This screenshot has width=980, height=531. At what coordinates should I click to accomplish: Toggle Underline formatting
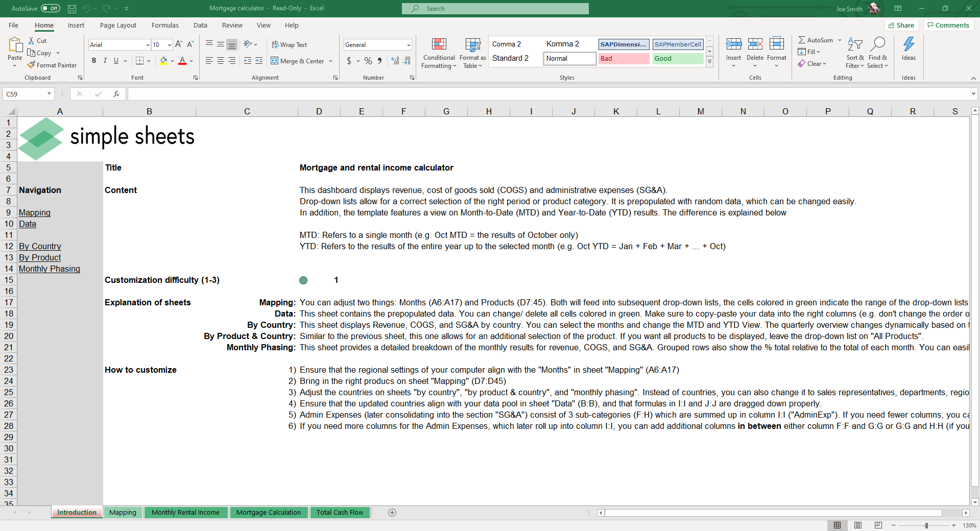tap(116, 61)
